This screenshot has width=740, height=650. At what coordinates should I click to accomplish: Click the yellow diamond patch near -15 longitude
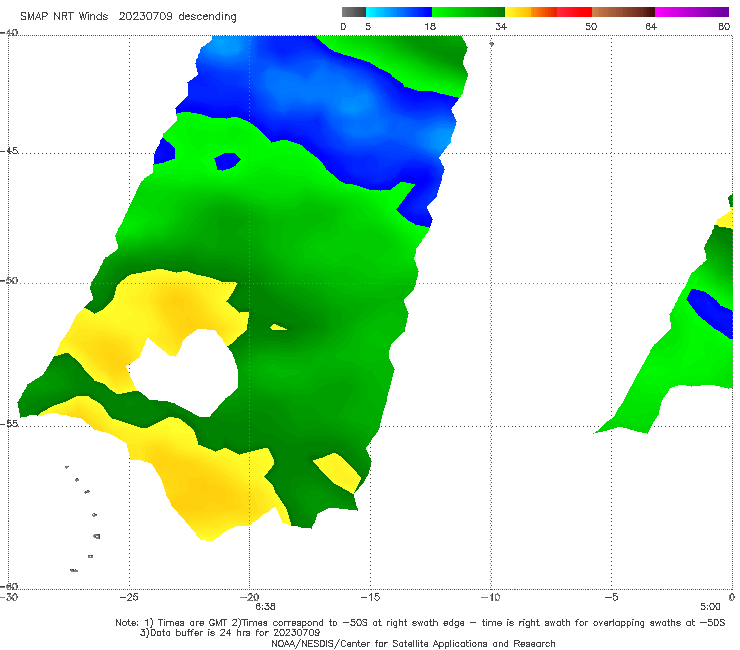pyautogui.click(x=337, y=473)
